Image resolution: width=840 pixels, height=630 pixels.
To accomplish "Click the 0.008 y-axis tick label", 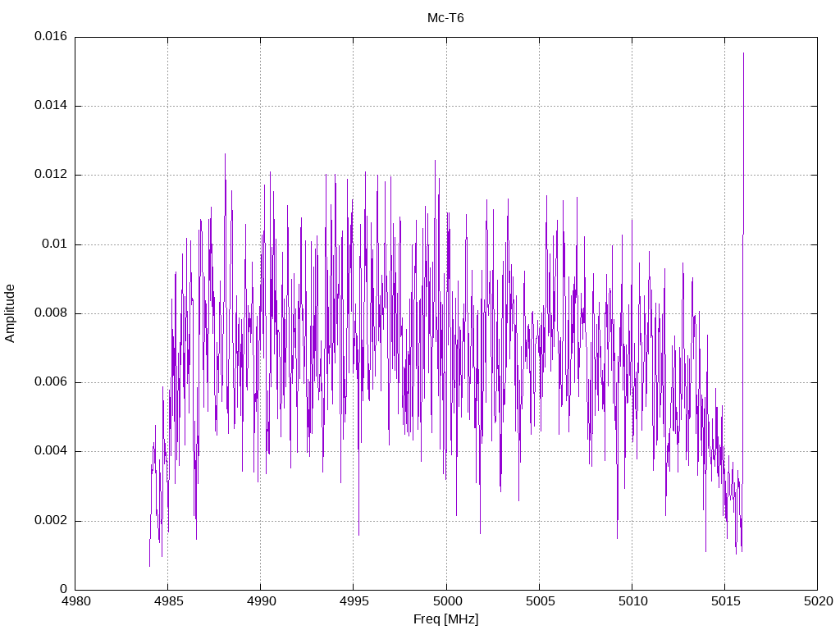I will click(51, 313).
